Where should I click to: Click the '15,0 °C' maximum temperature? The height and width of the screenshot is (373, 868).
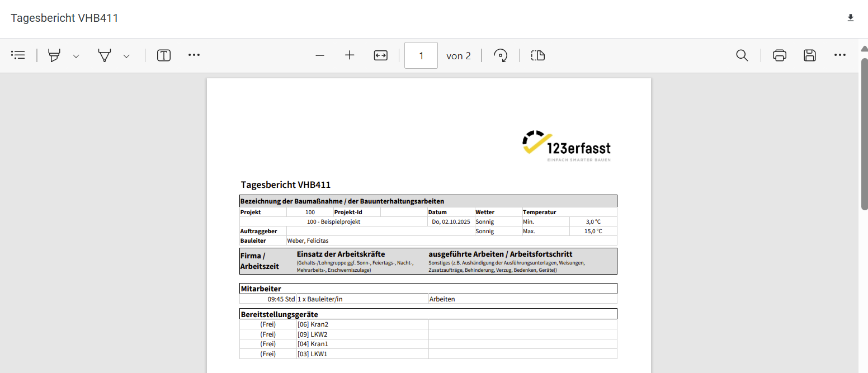593,231
